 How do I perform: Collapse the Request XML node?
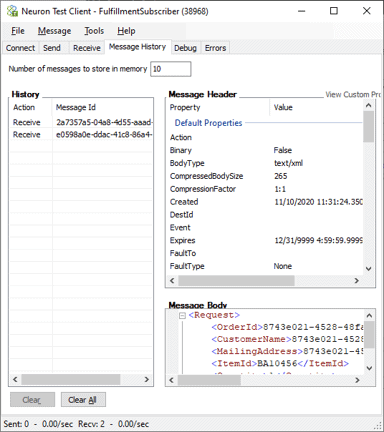point(182,315)
